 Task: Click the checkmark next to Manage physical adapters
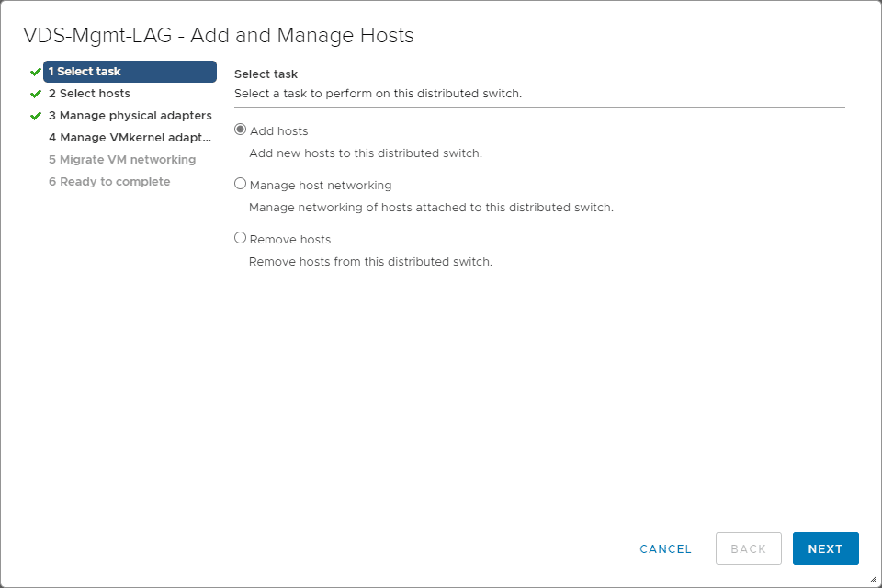[x=36, y=116]
